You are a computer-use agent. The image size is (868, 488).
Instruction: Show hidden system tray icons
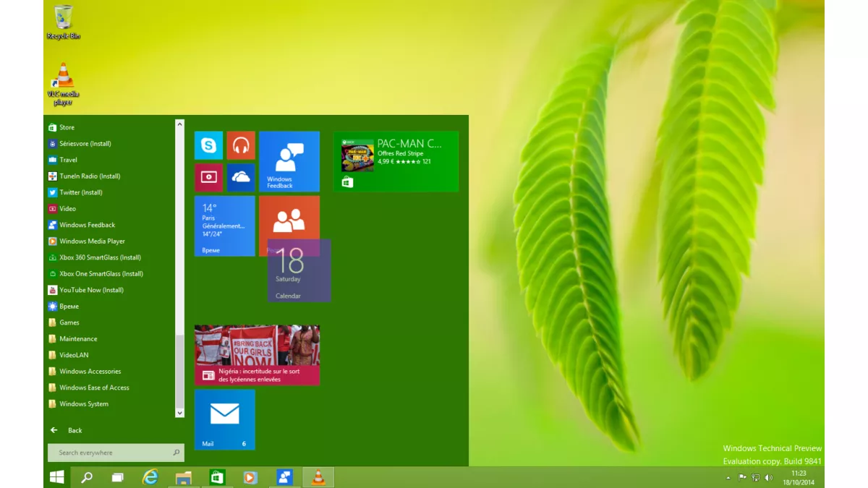[x=728, y=478]
